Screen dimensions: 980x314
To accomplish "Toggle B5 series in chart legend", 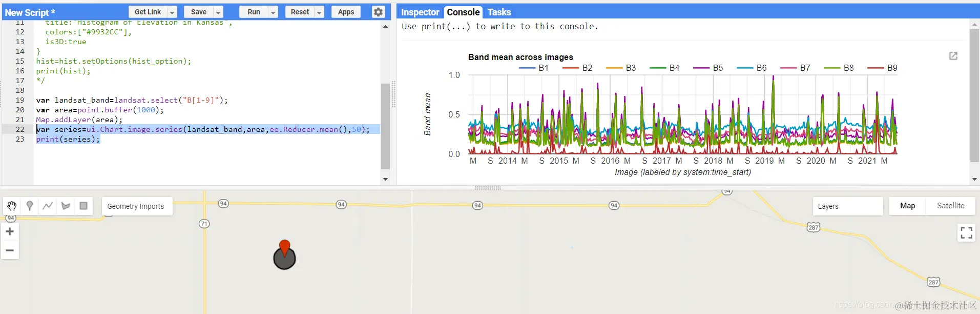I will tap(708, 68).
